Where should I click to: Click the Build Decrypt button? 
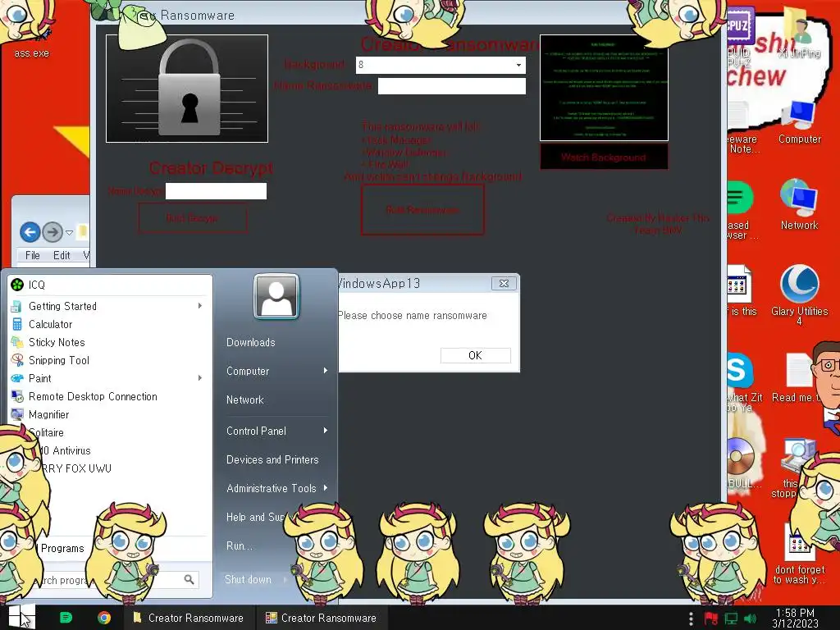pyautogui.click(x=193, y=218)
